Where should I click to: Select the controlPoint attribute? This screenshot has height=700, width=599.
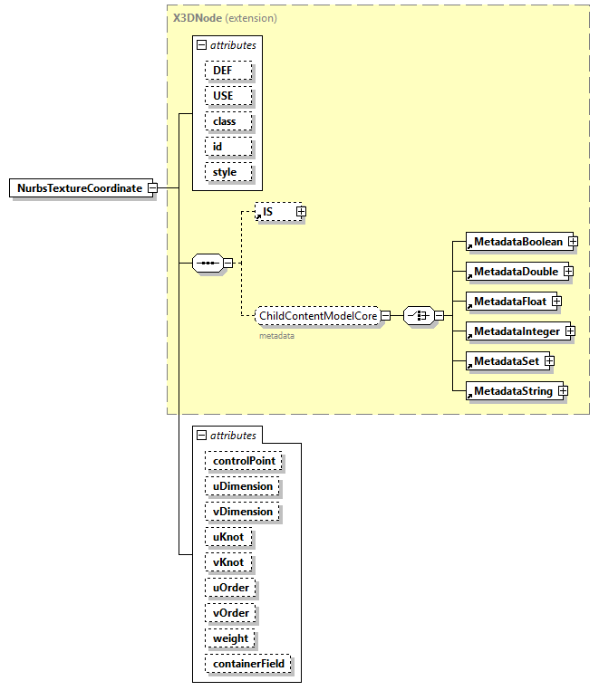(243, 461)
